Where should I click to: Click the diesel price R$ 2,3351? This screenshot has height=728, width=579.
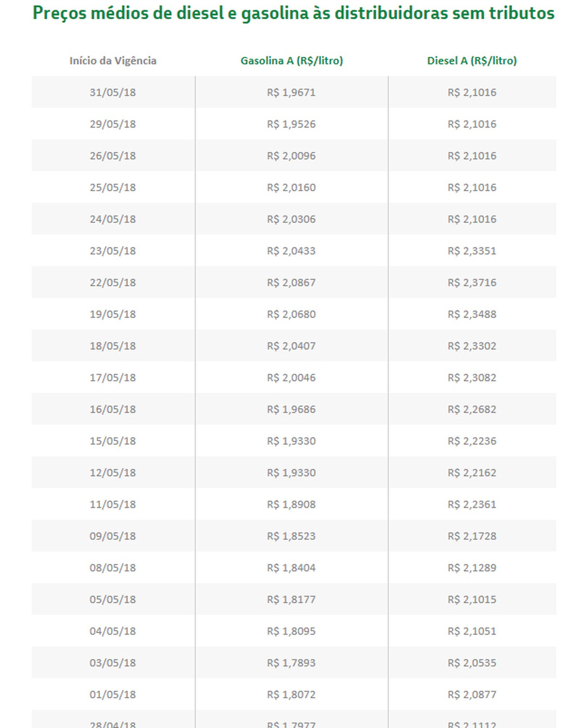[x=472, y=251]
